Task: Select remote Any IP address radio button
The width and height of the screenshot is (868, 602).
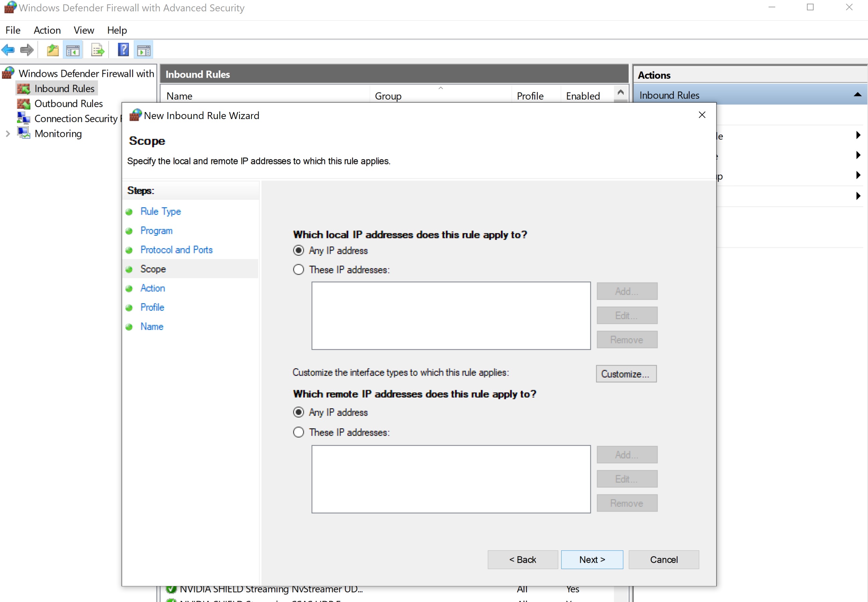Action: [298, 412]
